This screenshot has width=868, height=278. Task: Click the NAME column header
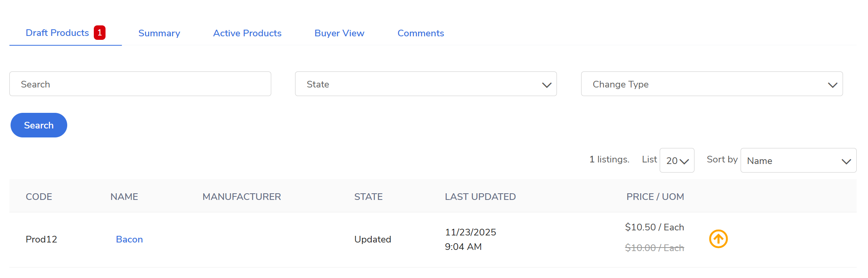pos(124,197)
